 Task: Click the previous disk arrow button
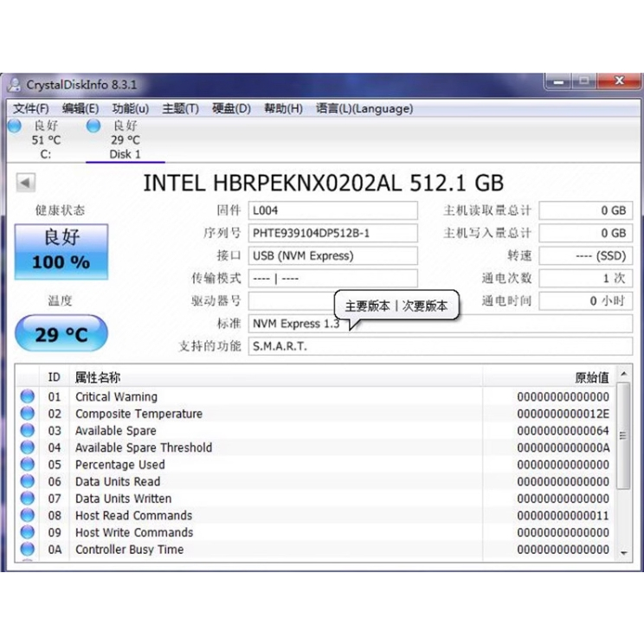(26, 183)
